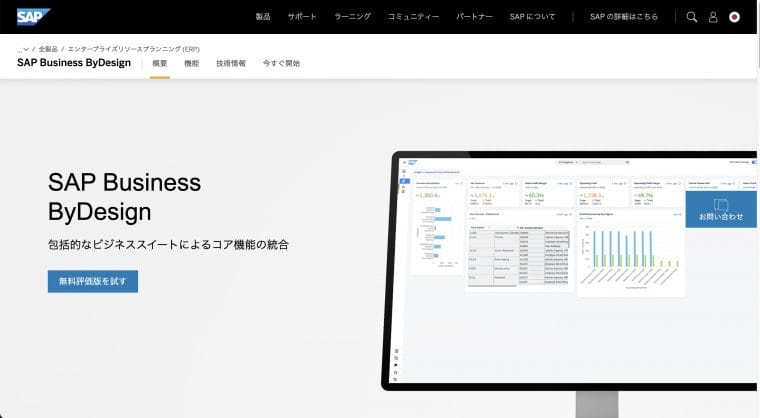Image resolution: width=760 pixels, height=418 pixels.
Task: Switch to the 機能 tab
Action: coord(191,63)
